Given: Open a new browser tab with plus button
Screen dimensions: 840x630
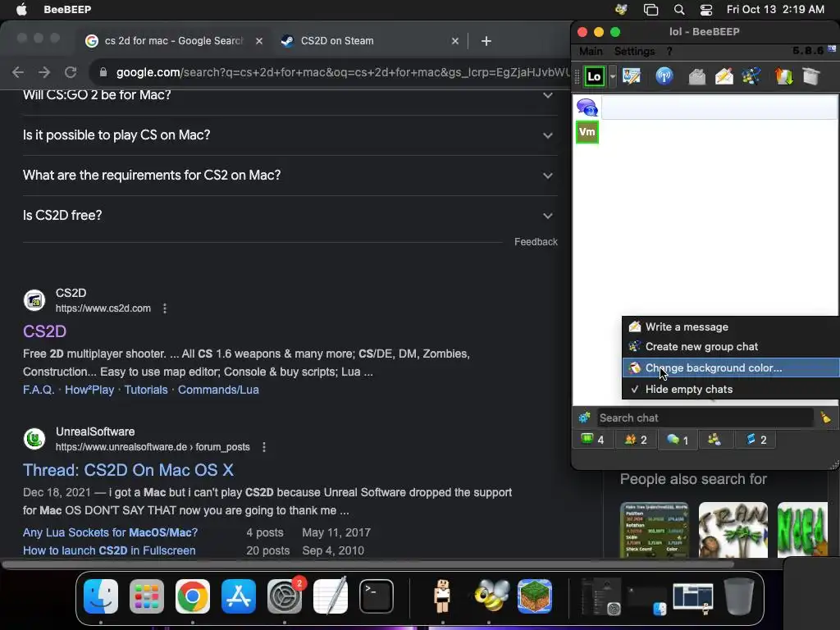Looking at the screenshot, I should click(486, 41).
